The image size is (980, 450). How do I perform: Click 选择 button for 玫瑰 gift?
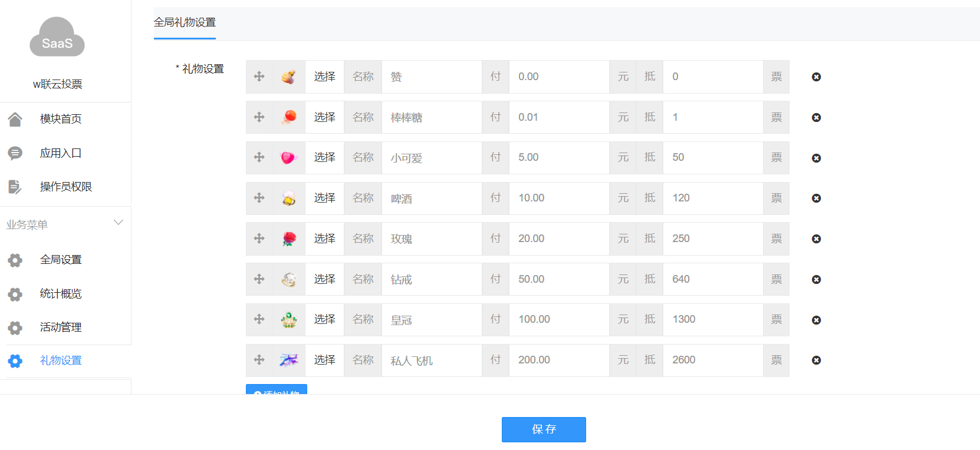pos(325,239)
